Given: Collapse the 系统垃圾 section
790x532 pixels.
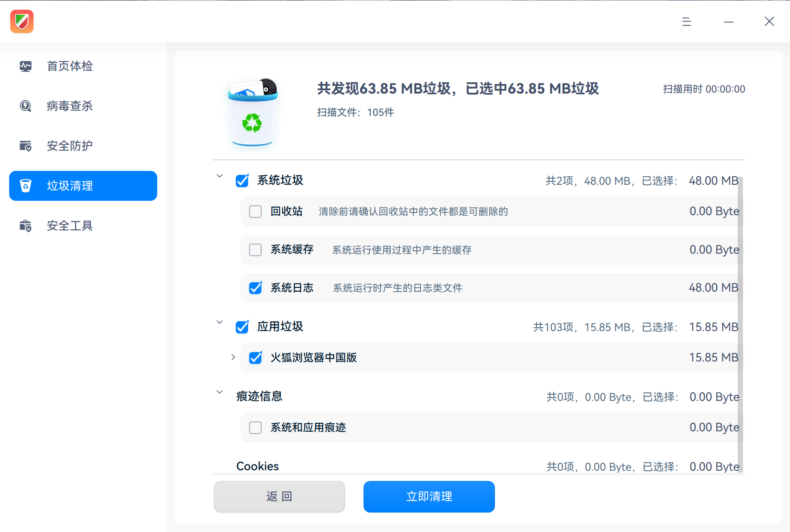Looking at the screenshot, I should point(219,176).
